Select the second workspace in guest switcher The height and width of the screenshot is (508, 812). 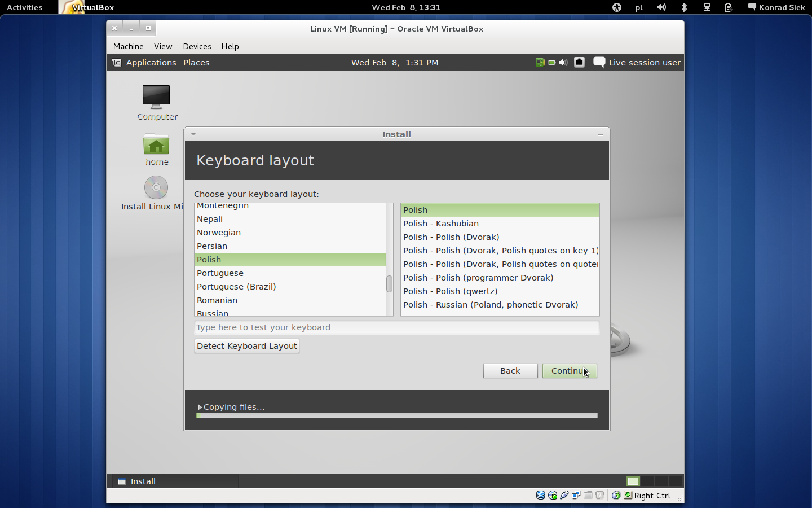(x=647, y=481)
